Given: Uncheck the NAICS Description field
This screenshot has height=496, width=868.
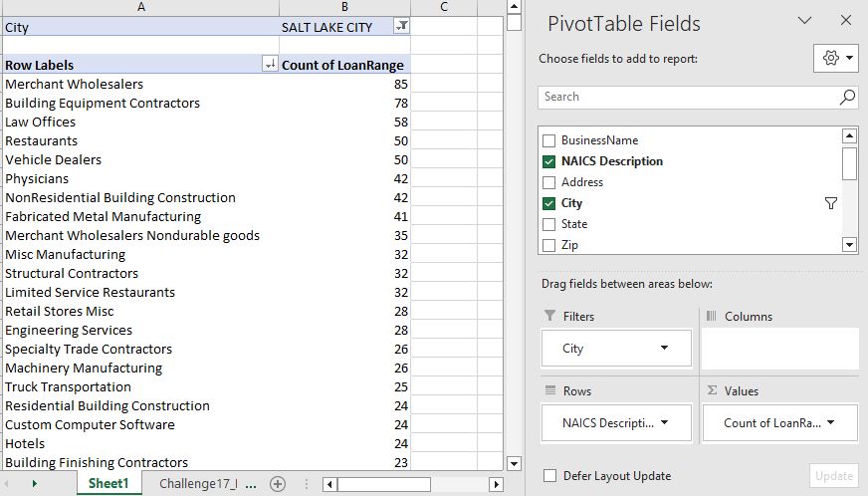Looking at the screenshot, I should click(548, 161).
